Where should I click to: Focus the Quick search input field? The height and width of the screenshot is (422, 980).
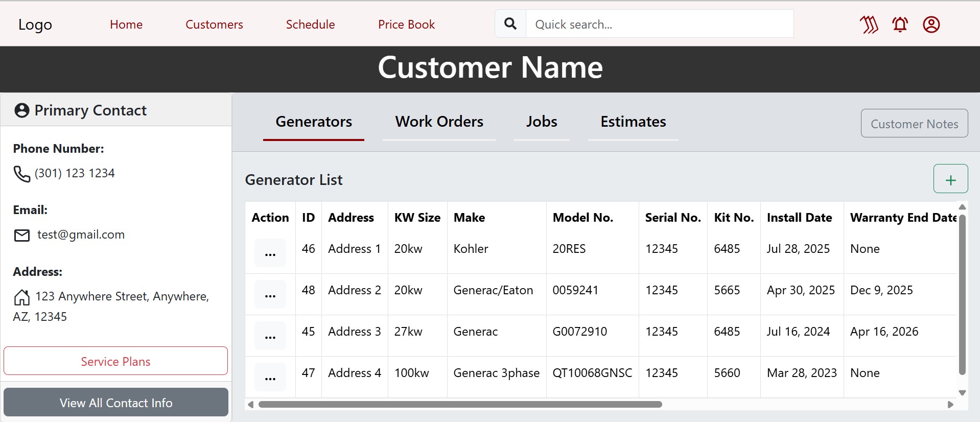[x=659, y=24]
